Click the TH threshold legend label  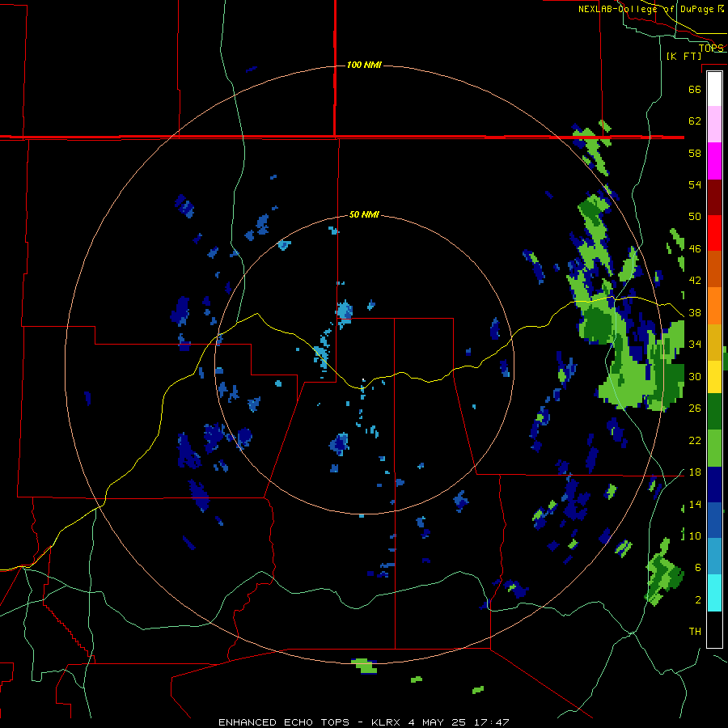(x=695, y=632)
